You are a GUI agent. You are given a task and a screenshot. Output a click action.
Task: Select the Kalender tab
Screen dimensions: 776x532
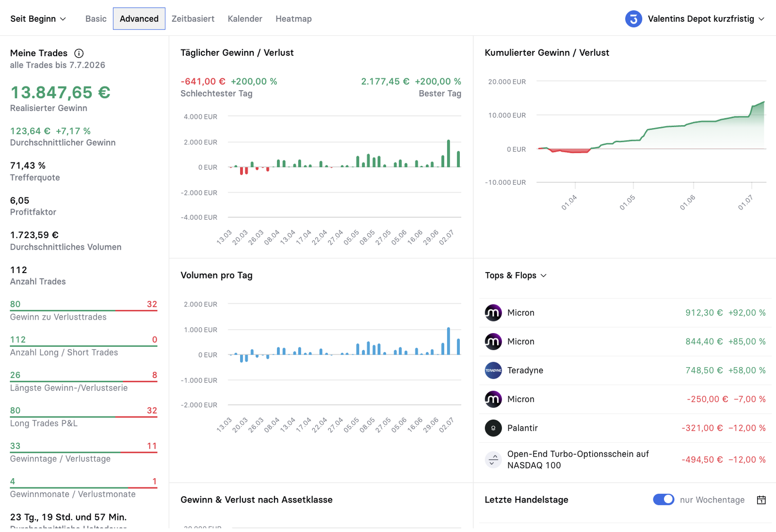[245, 19]
